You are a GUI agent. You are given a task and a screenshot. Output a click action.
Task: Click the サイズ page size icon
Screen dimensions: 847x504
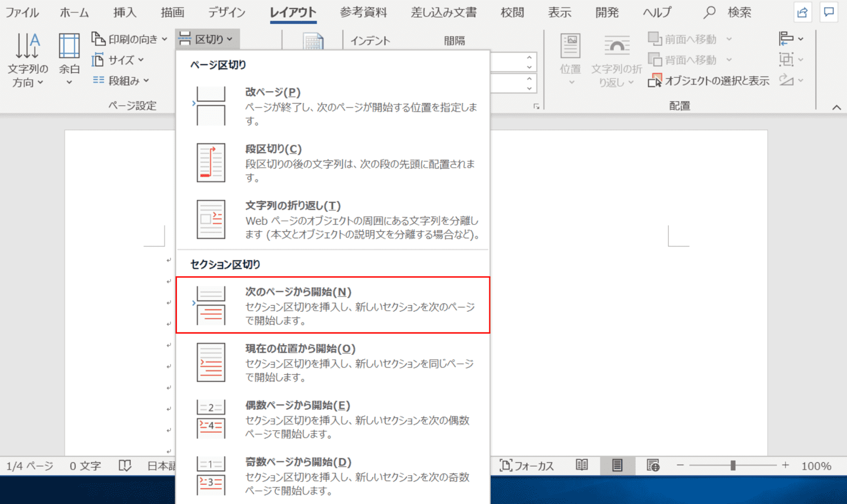click(x=98, y=60)
